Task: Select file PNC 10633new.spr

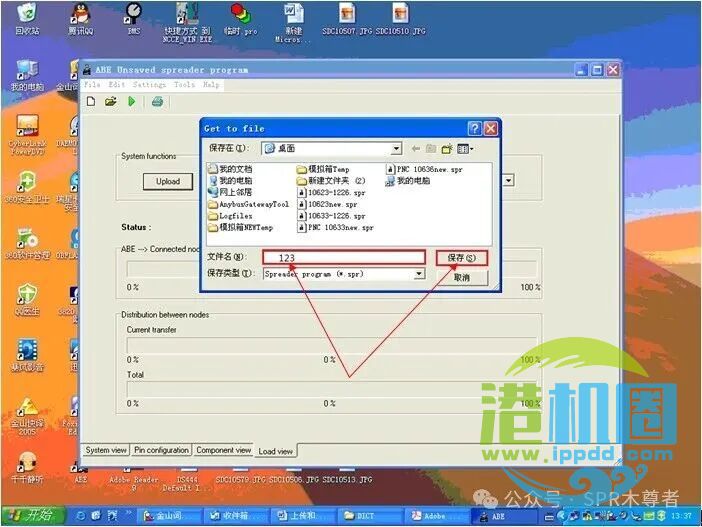Action: coord(335,227)
